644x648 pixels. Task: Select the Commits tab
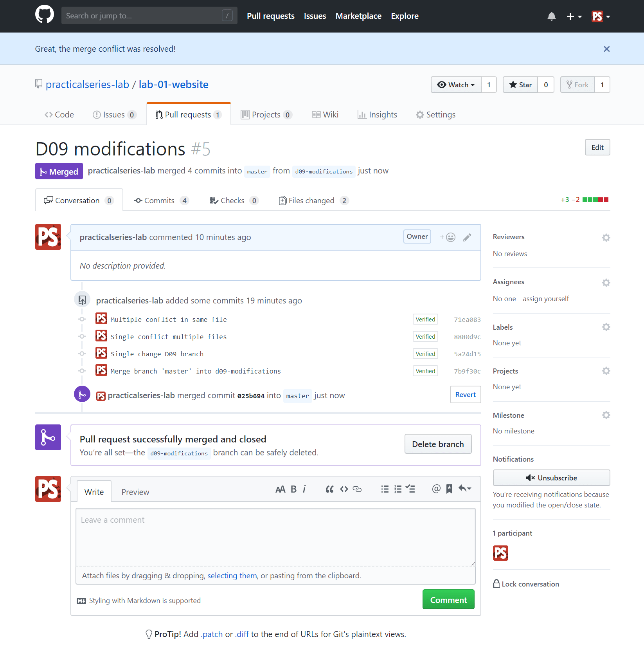[x=162, y=200]
